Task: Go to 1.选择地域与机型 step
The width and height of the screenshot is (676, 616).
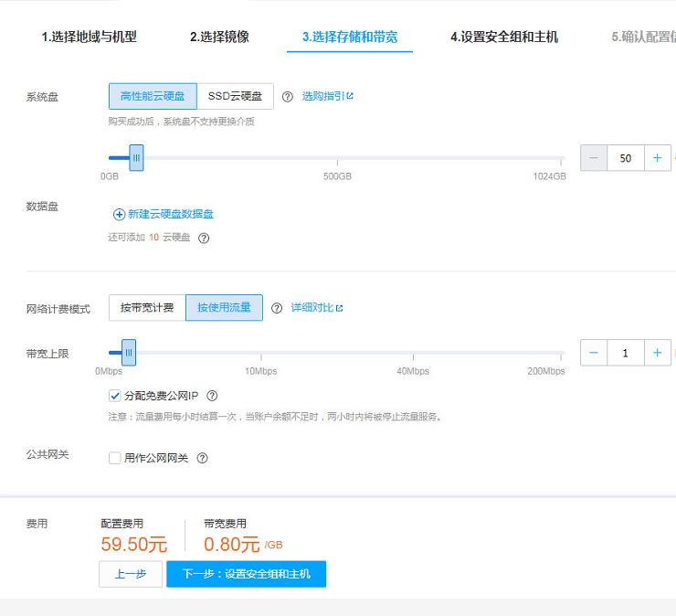Action: coord(90,37)
